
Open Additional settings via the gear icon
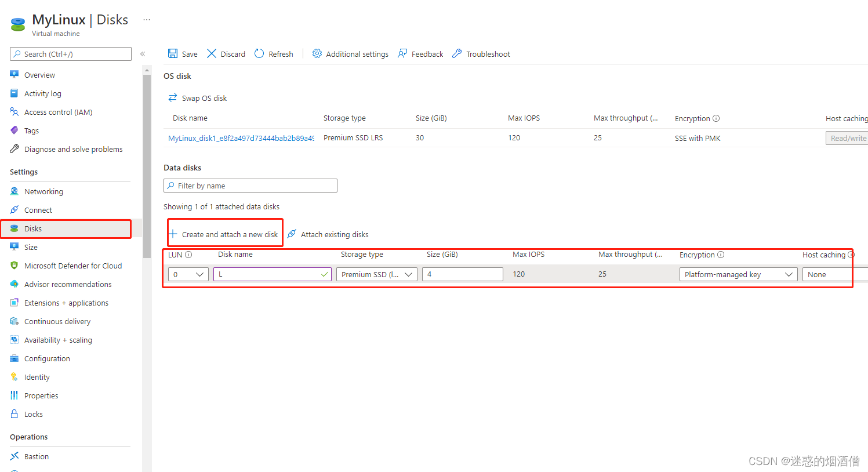pos(317,53)
